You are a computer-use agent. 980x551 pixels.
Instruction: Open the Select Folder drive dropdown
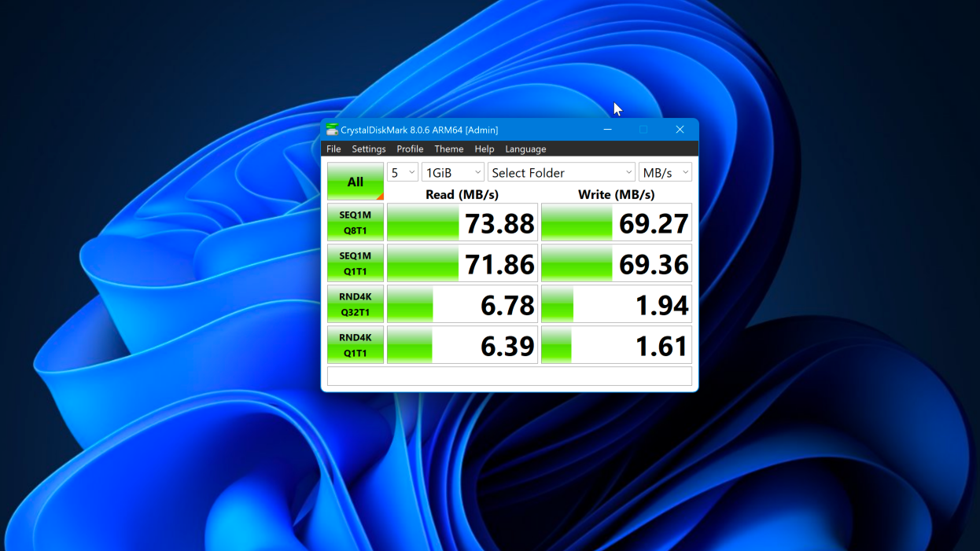click(x=562, y=173)
